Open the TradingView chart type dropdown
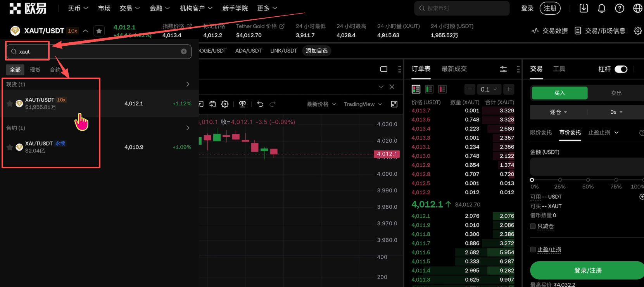This screenshot has height=287, width=644. (x=363, y=104)
